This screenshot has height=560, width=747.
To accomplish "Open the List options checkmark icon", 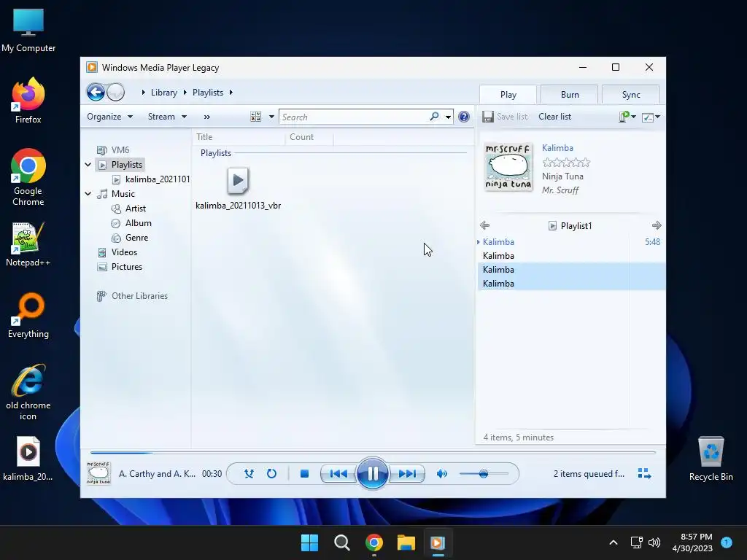I will 648,117.
